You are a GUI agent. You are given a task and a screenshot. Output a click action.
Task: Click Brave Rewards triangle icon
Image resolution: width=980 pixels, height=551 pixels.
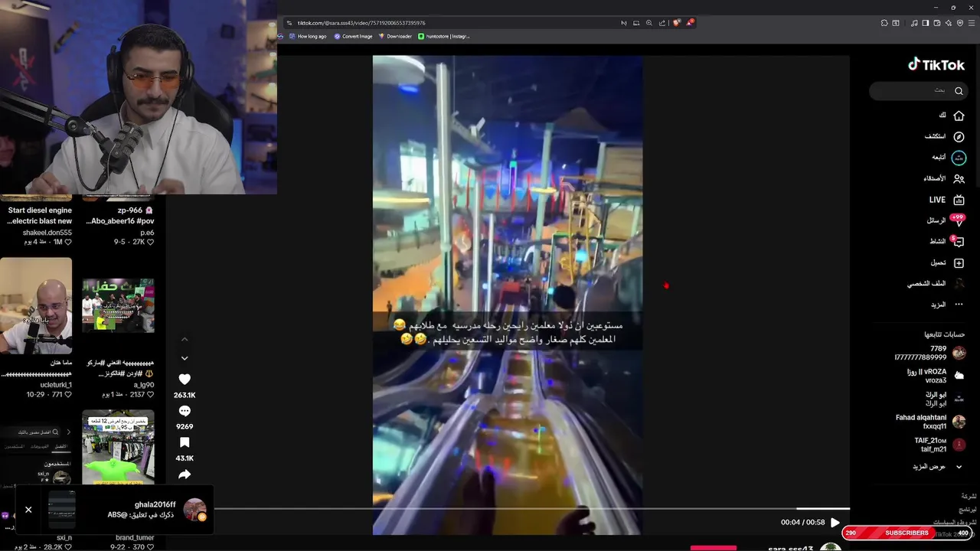pyautogui.click(x=690, y=23)
